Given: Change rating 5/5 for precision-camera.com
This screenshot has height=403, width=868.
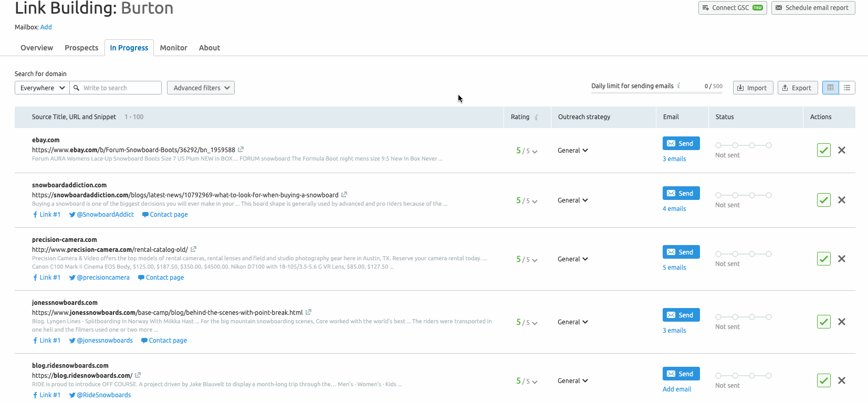Looking at the screenshot, I should pyautogui.click(x=527, y=259).
